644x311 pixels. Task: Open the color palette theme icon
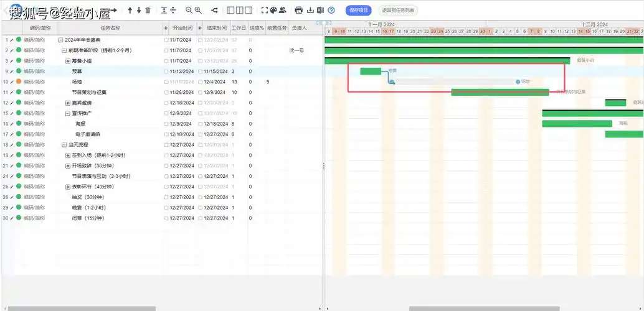[x=273, y=10]
